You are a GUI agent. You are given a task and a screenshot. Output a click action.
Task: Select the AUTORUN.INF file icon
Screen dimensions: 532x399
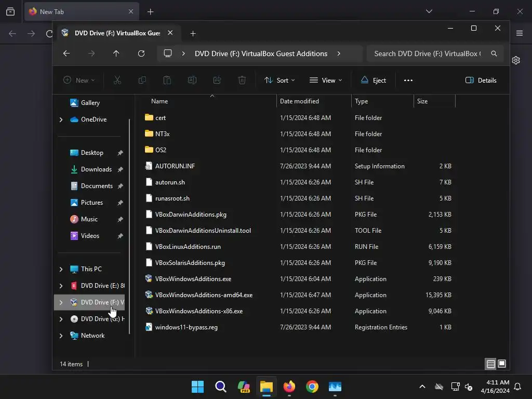149,166
